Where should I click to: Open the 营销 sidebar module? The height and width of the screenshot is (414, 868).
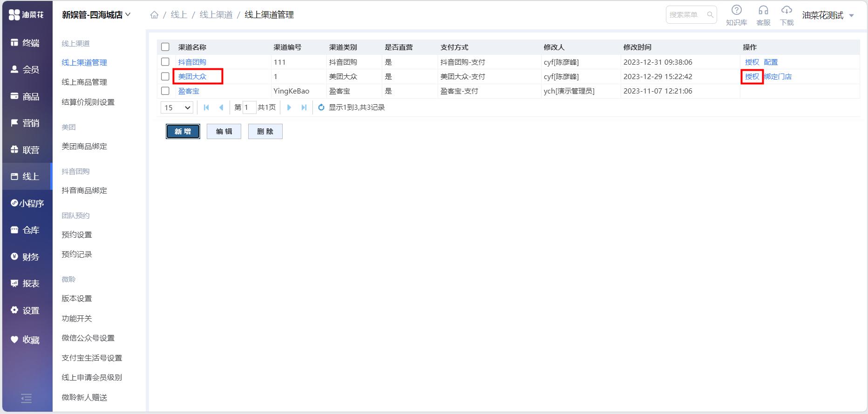(x=26, y=123)
